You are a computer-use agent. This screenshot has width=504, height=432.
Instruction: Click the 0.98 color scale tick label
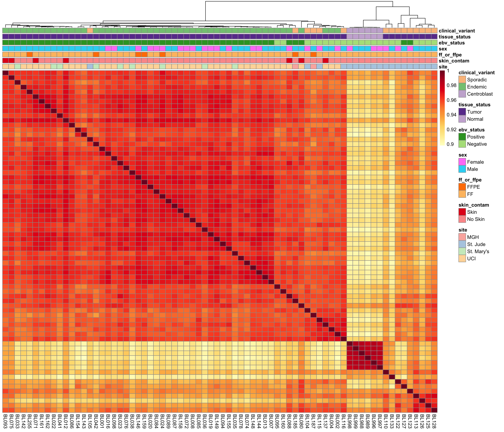point(452,85)
